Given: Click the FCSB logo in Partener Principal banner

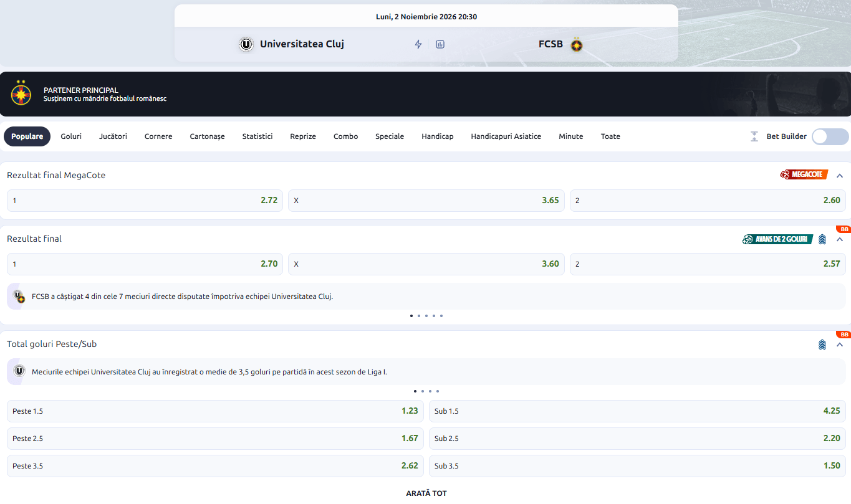Looking at the screenshot, I should point(21,93).
